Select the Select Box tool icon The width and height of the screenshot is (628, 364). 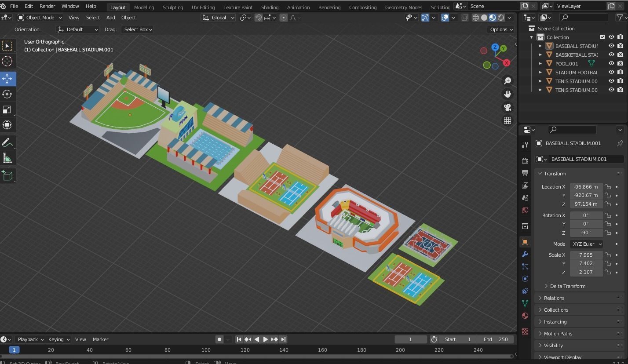[7, 46]
